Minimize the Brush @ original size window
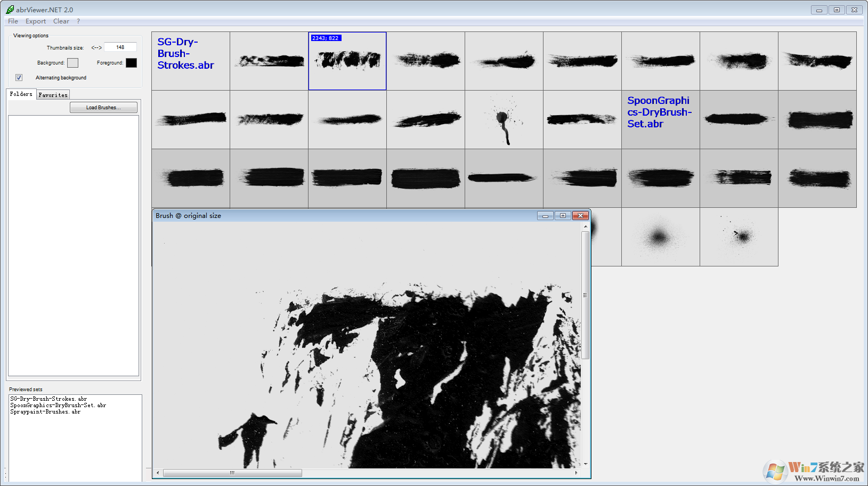This screenshot has height=486, width=868. [x=545, y=216]
